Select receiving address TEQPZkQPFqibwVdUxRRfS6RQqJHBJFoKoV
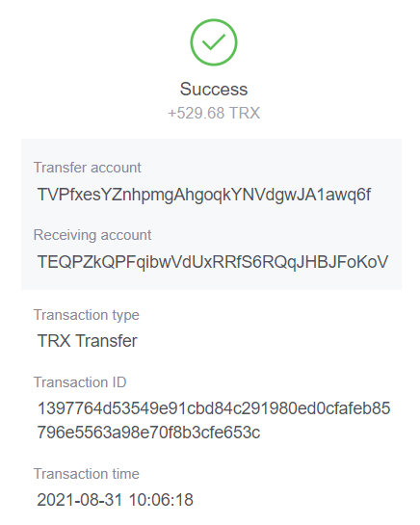This screenshot has width=420, height=525. pos(213,262)
